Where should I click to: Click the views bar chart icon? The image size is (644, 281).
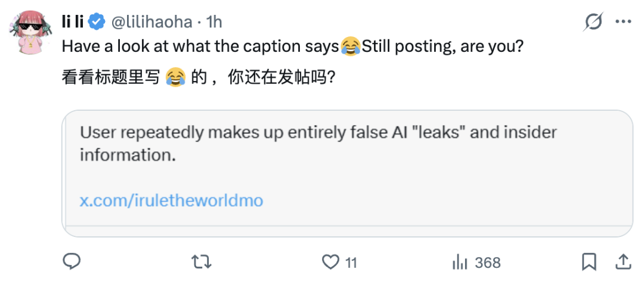click(460, 261)
